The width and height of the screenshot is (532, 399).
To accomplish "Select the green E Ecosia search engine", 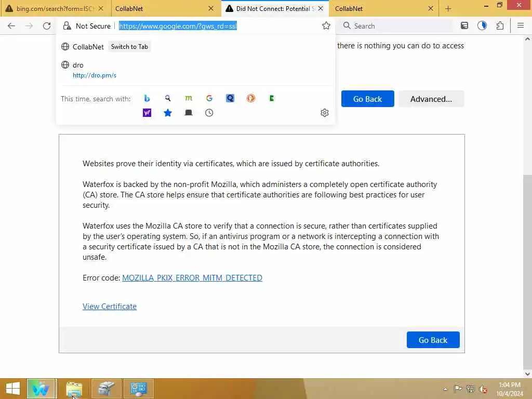I will tap(271, 98).
